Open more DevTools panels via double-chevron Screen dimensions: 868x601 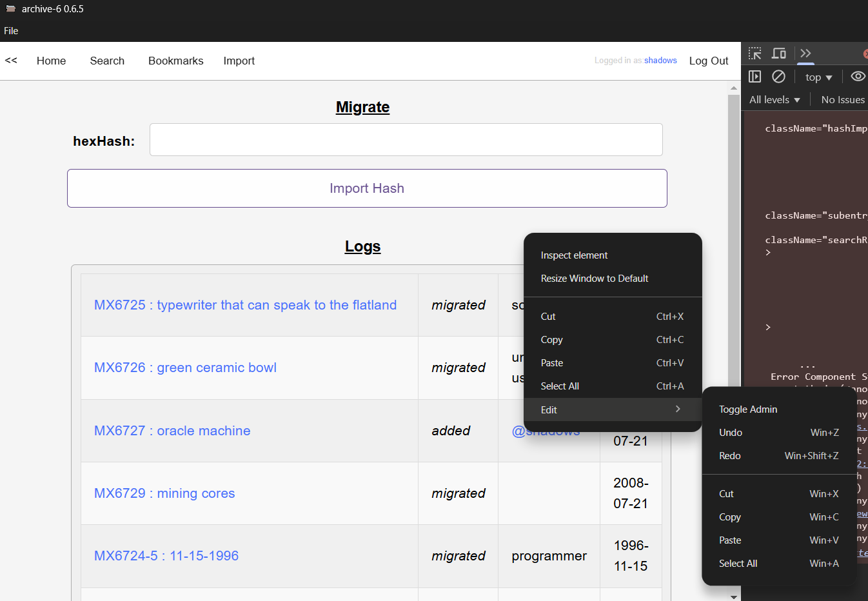(805, 54)
